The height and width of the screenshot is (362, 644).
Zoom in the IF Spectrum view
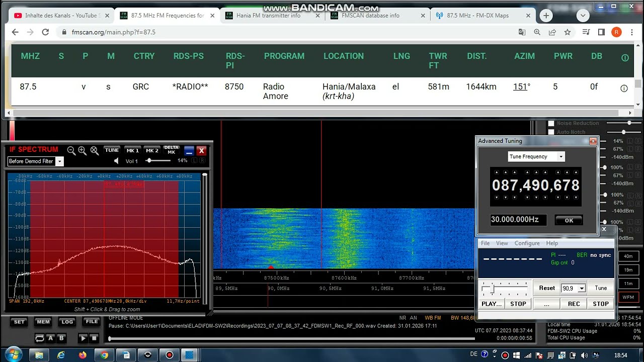coord(83,150)
